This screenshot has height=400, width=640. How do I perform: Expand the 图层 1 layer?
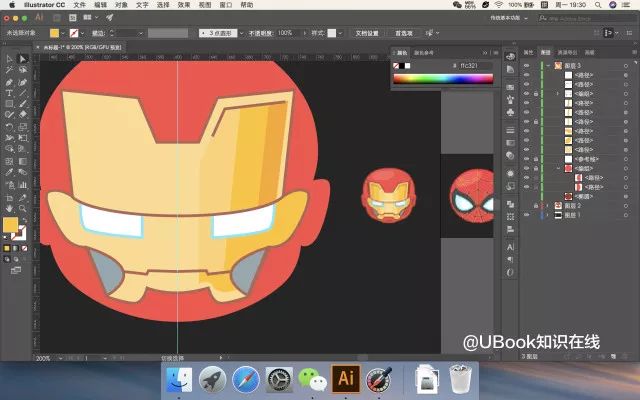pyautogui.click(x=548, y=215)
